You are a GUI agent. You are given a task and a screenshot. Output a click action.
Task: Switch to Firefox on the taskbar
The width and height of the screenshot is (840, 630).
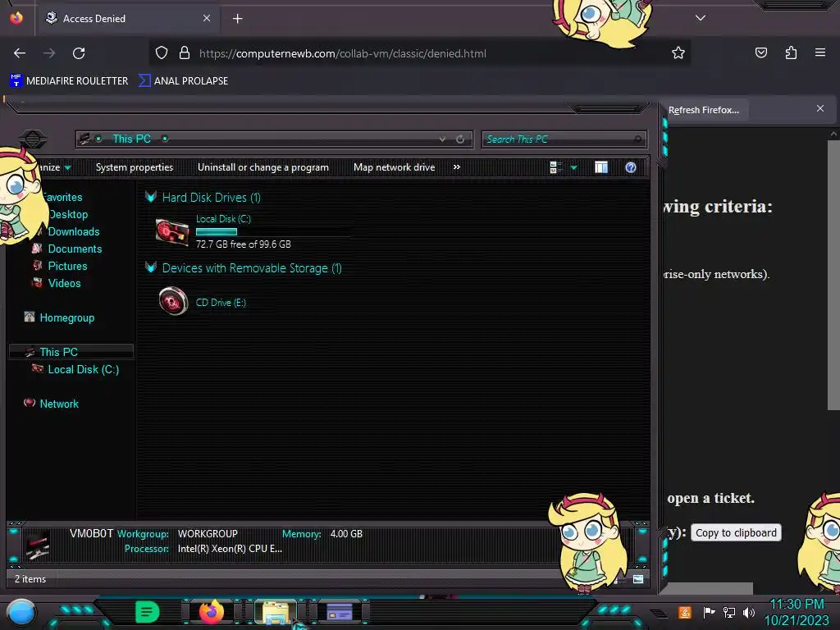pyautogui.click(x=211, y=612)
